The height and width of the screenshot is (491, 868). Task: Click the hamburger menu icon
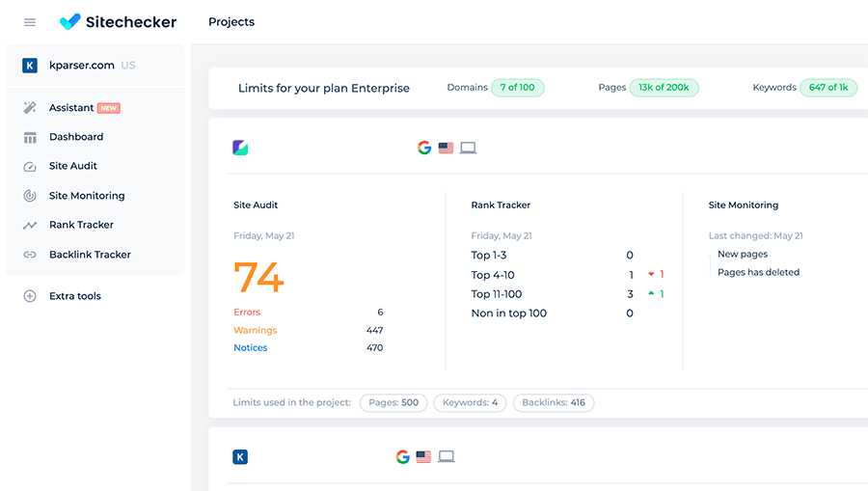point(30,22)
